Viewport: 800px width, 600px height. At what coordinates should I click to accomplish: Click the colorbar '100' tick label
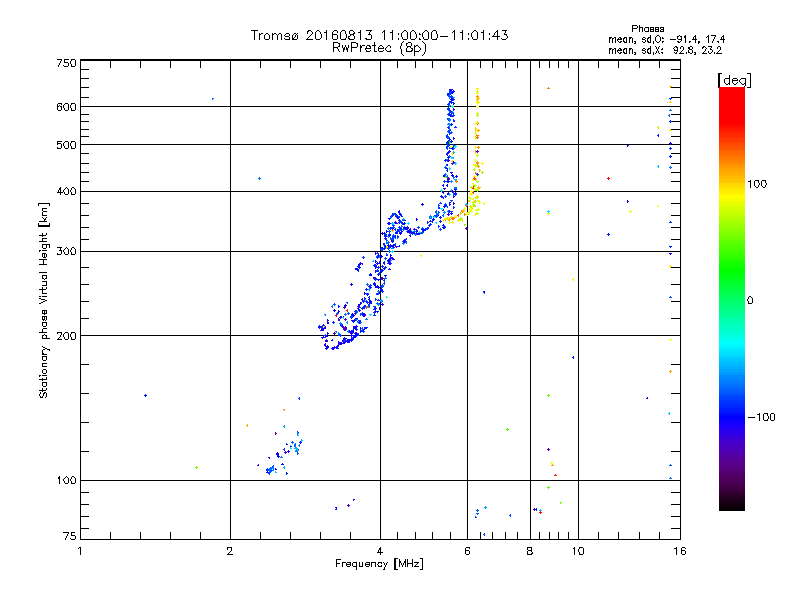click(x=757, y=184)
